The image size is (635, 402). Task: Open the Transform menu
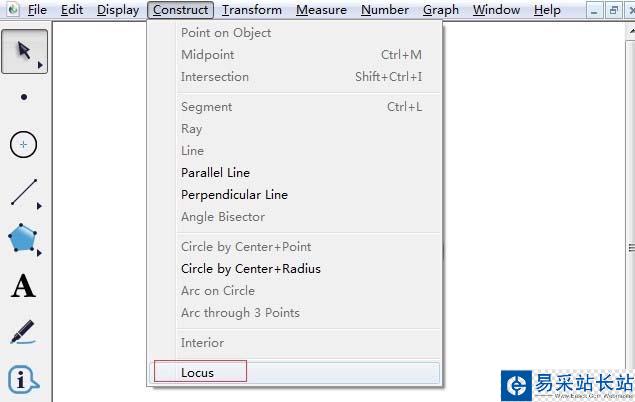click(x=252, y=10)
